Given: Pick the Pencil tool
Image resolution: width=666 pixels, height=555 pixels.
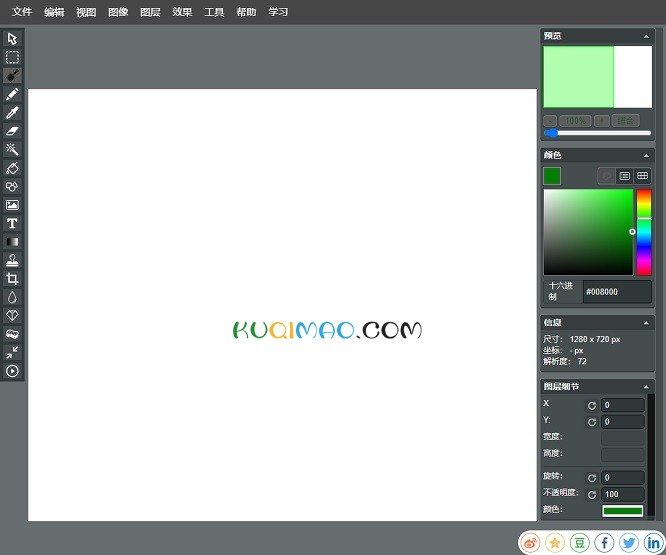Looking at the screenshot, I should click(x=12, y=94).
